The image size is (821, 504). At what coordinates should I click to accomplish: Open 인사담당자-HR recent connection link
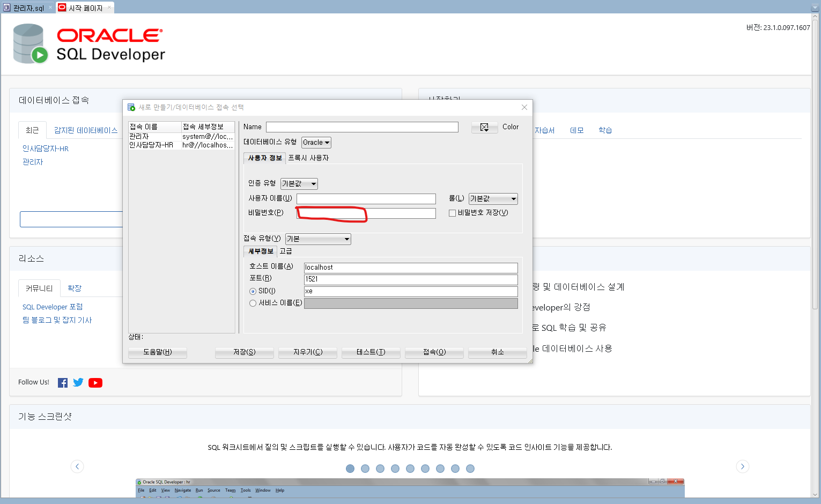click(46, 149)
